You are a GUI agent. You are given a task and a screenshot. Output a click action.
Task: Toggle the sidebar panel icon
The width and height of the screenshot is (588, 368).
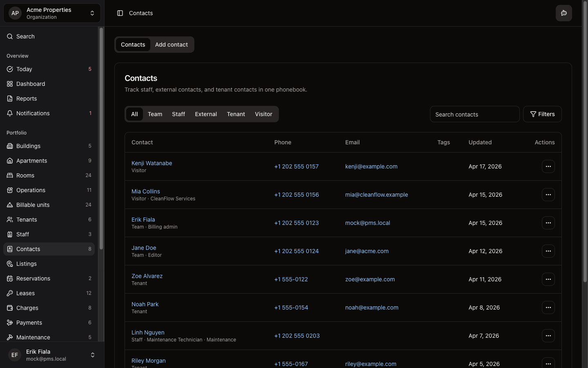(x=120, y=13)
